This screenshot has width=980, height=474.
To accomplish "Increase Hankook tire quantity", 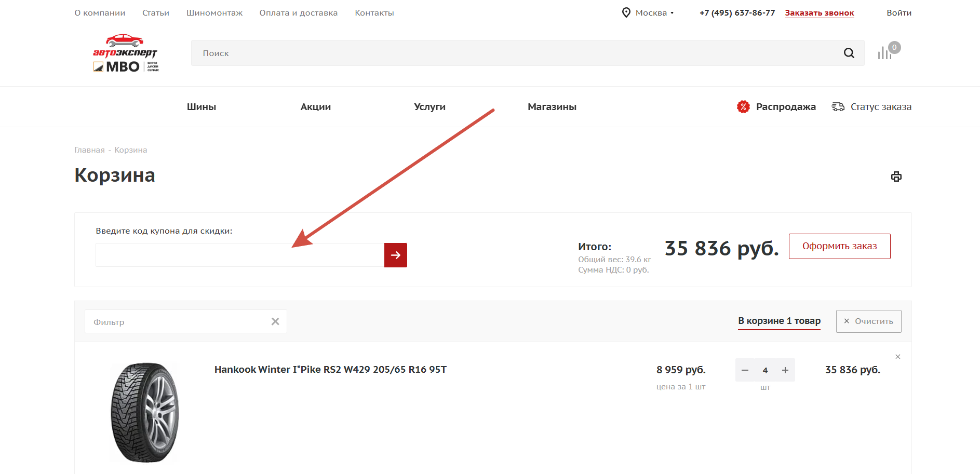I will click(x=785, y=370).
